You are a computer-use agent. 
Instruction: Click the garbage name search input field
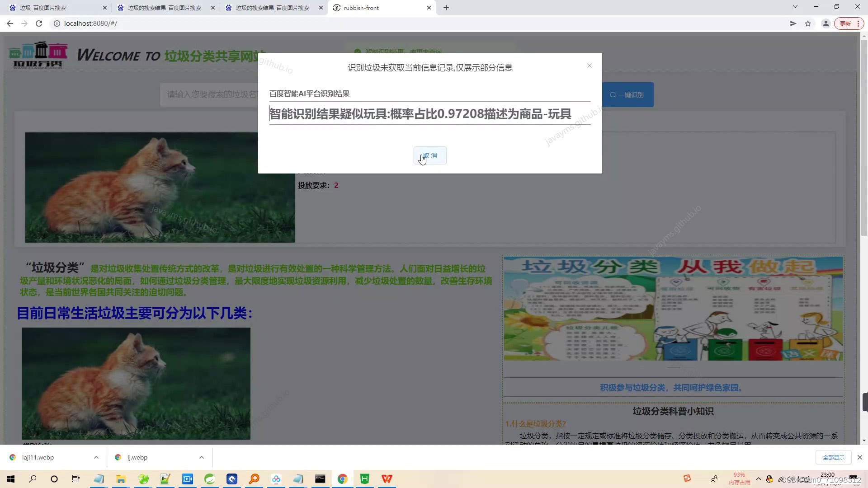209,94
